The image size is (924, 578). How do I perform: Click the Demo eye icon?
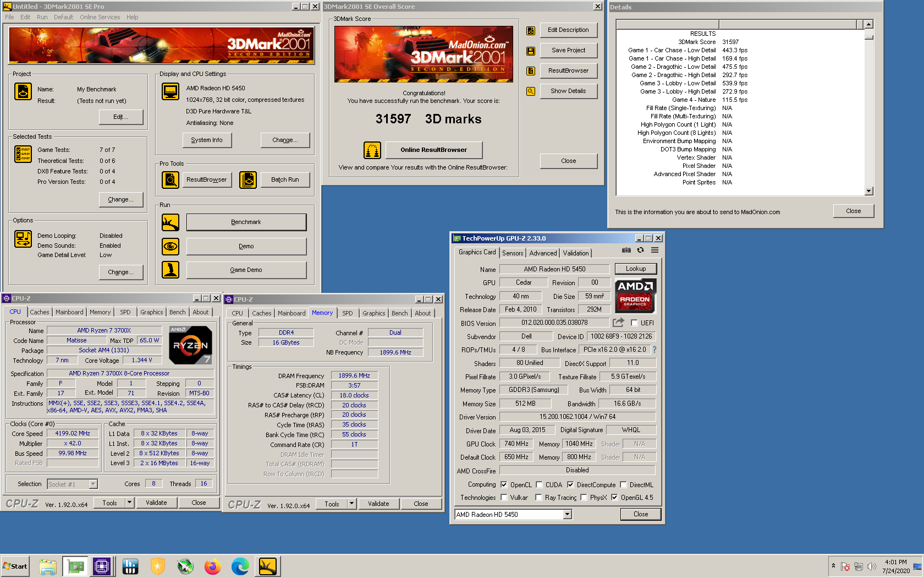(170, 246)
